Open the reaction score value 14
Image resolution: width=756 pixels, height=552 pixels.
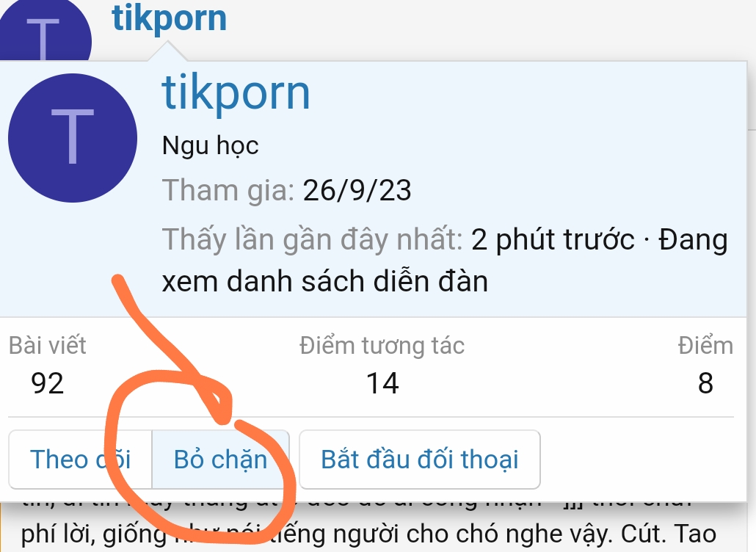[382, 384]
